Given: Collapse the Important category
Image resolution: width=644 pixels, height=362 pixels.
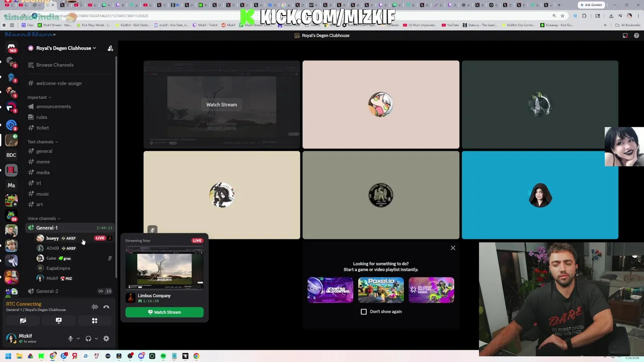Looking at the screenshot, I should point(39,98).
